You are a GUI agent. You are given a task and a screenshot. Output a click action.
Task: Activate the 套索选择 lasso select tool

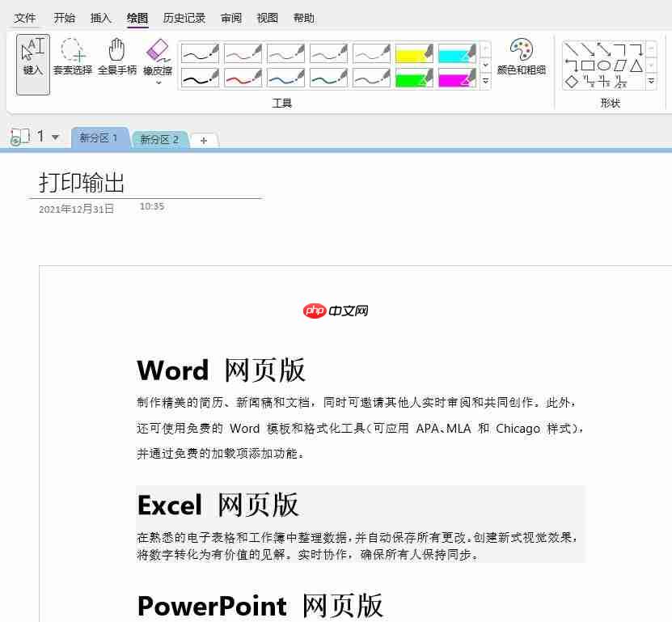click(x=73, y=57)
